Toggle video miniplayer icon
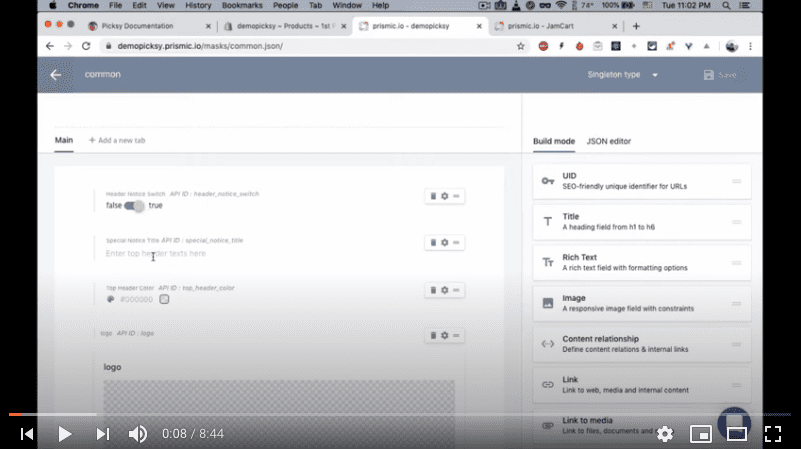The width and height of the screenshot is (801, 449). pos(701,434)
